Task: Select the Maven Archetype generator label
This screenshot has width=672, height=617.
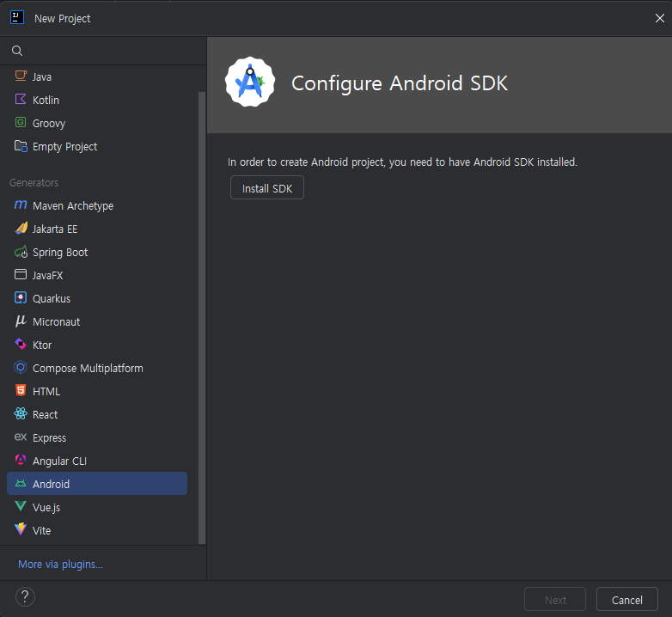Action: coord(73,206)
